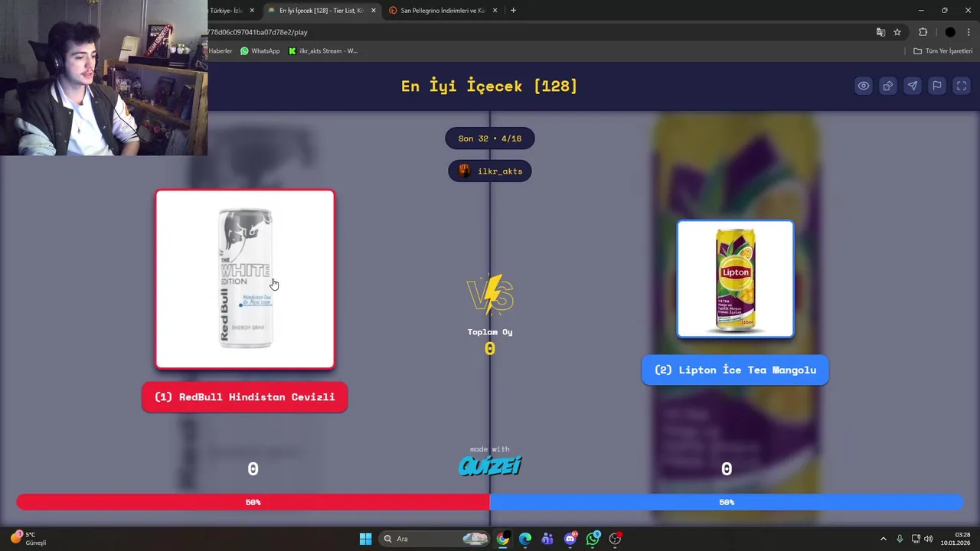This screenshot has height=551, width=980.
Task: Open the Windows Start menu
Action: tap(366, 539)
